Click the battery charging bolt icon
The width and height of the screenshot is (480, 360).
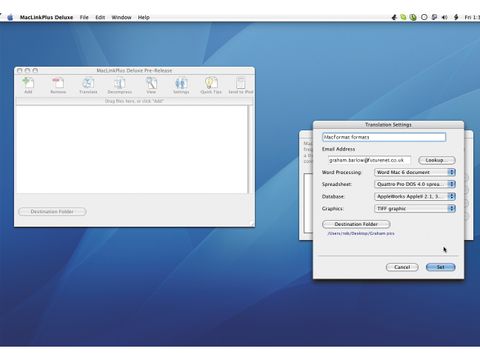click(x=456, y=17)
